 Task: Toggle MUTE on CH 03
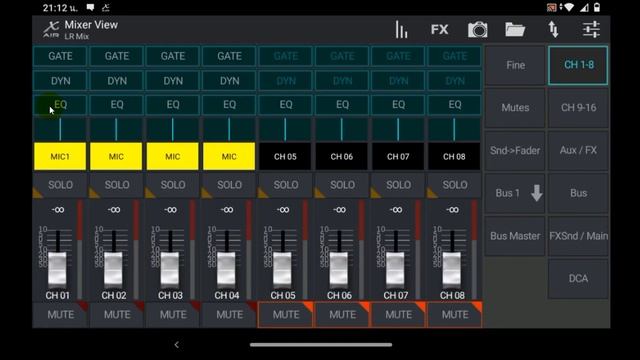tap(173, 315)
